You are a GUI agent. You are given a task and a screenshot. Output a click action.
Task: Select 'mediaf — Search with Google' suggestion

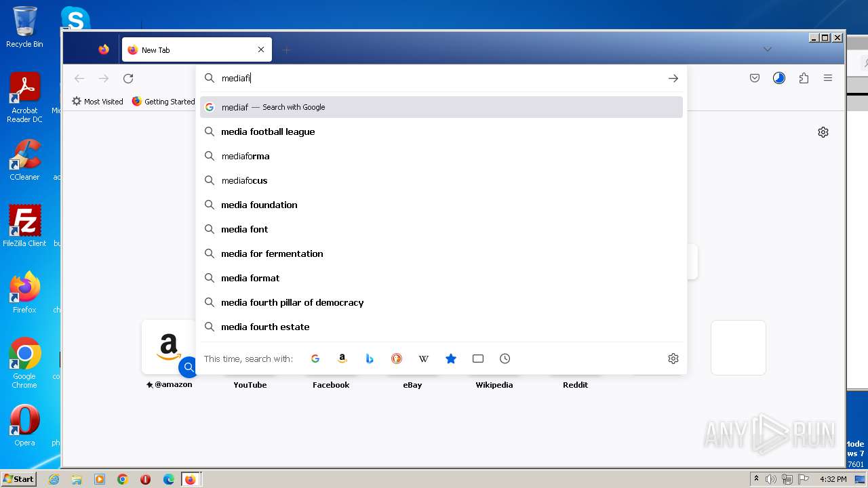pyautogui.click(x=441, y=107)
